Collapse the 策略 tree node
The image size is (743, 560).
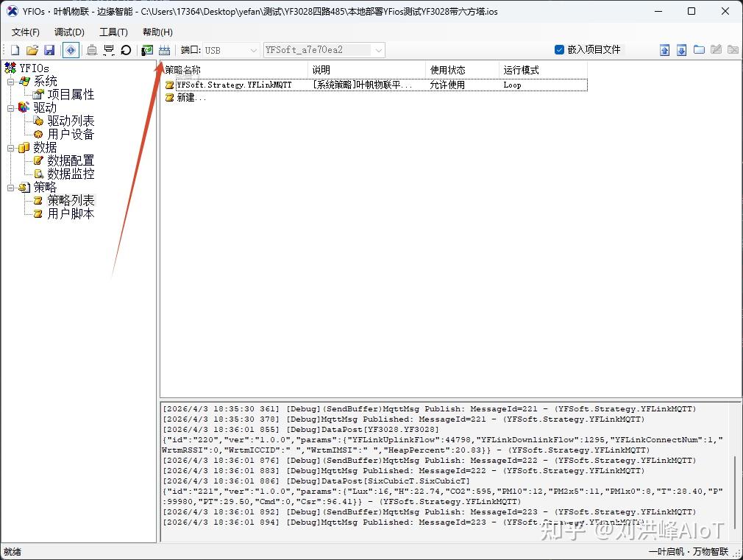(x=10, y=188)
